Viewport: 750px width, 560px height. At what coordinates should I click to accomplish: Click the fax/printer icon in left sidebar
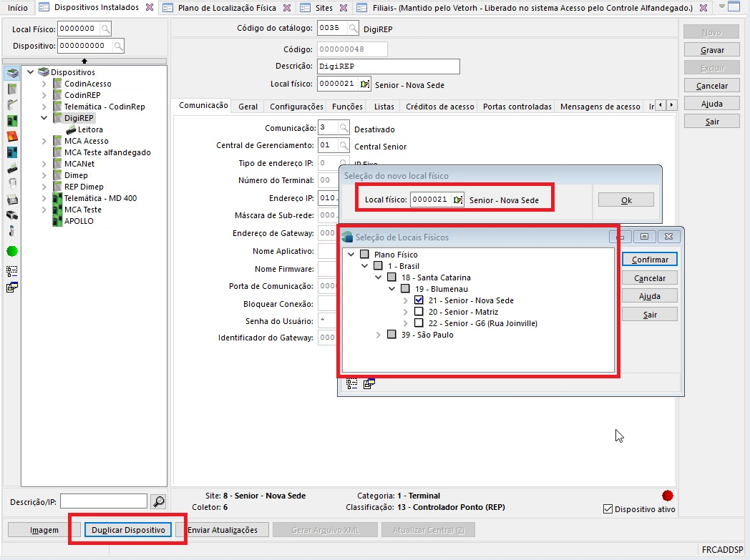click(12, 200)
